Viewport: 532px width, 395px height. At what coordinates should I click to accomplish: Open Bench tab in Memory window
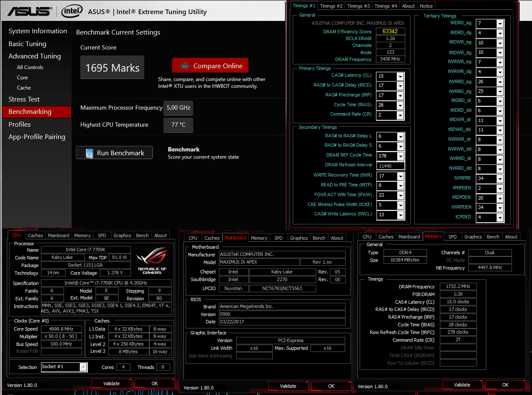pos(493,237)
